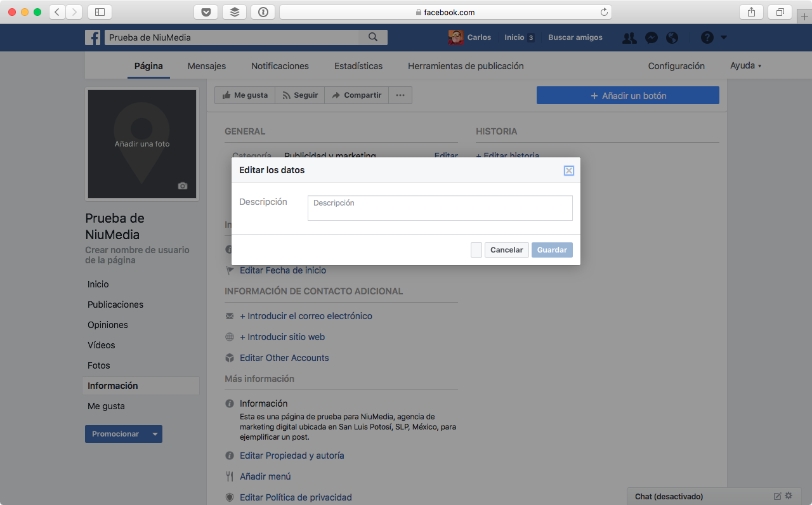Click the Facebook search input field
Image resolution: width=812 pixels, height=505 pixels.
(x=232, y=37)
